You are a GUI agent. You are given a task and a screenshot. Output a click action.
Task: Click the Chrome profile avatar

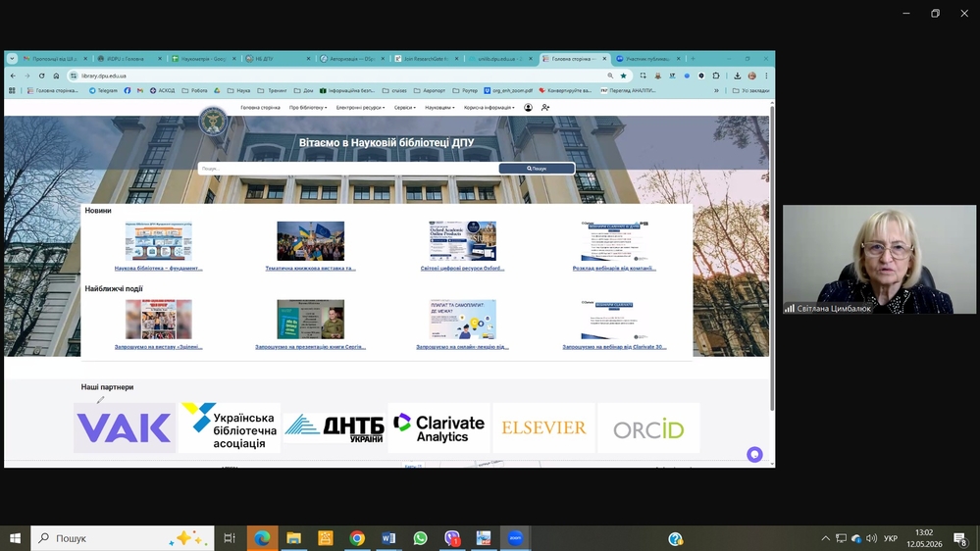coord(752,75)
